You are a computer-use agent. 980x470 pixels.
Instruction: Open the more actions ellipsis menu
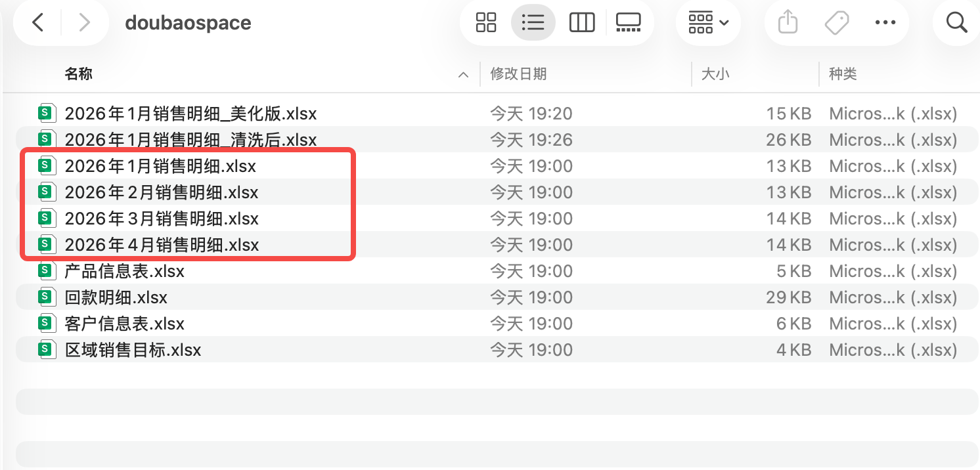coord(885,23)
